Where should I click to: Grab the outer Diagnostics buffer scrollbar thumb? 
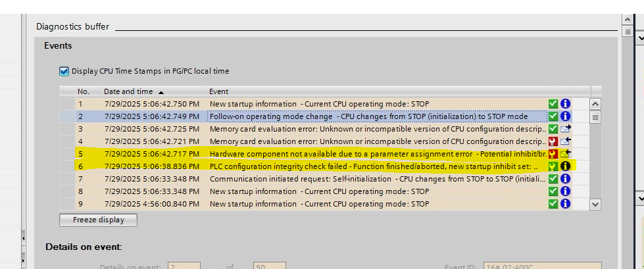point(627,32)
